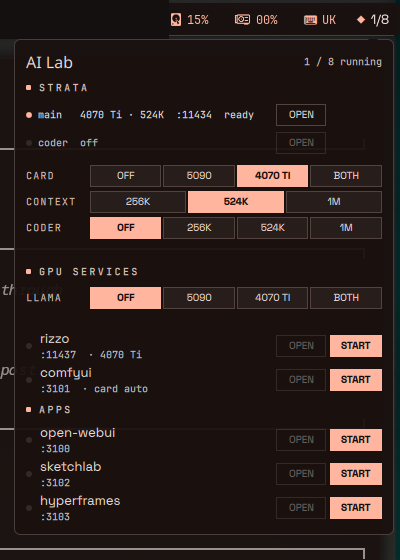Click the ':3100' port text
Screen dimensions: 400x560
(55, 449)
